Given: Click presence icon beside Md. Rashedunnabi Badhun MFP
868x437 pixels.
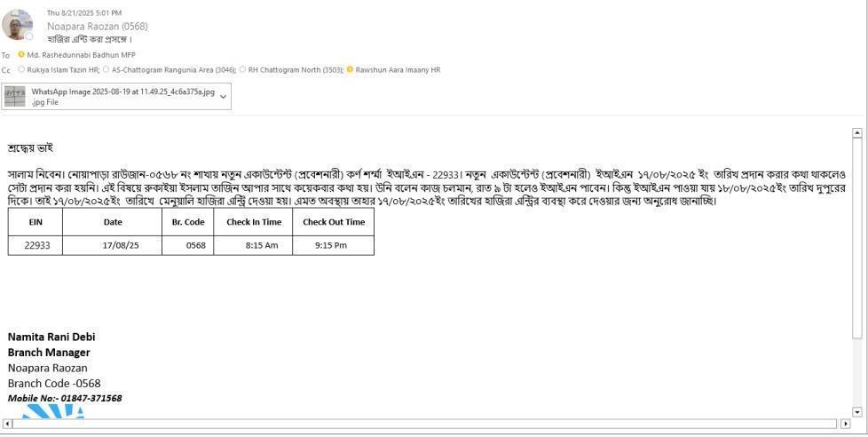Looking at the screenshot, I should (21, 55).
